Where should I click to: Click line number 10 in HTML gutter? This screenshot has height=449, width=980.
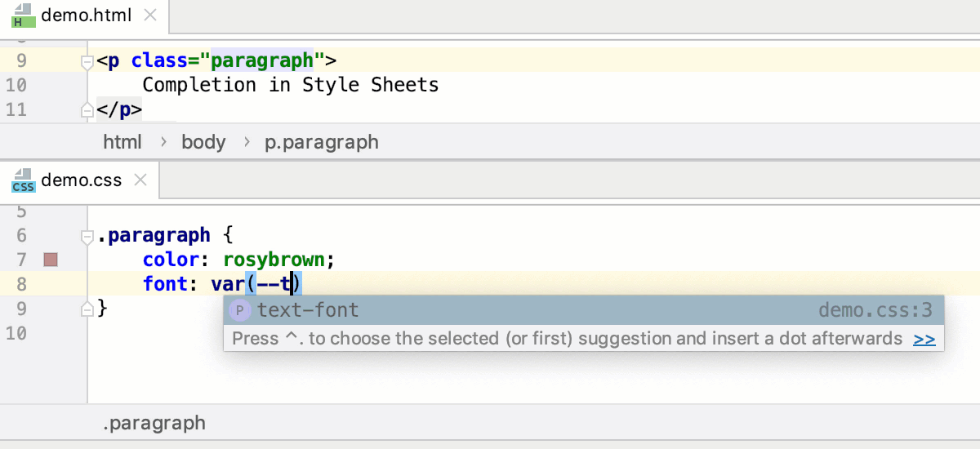coord(16,85)
